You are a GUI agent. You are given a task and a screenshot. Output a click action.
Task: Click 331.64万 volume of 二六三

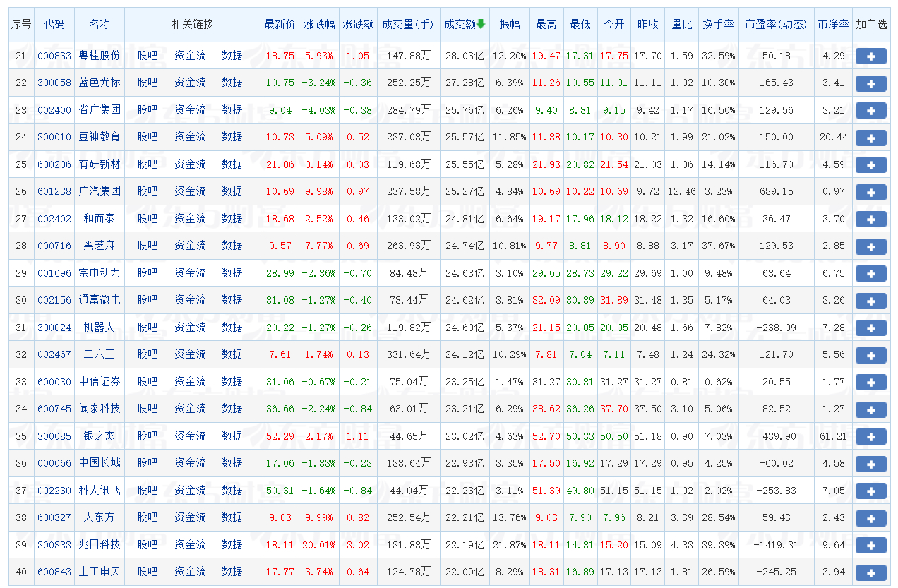(409, 354)
